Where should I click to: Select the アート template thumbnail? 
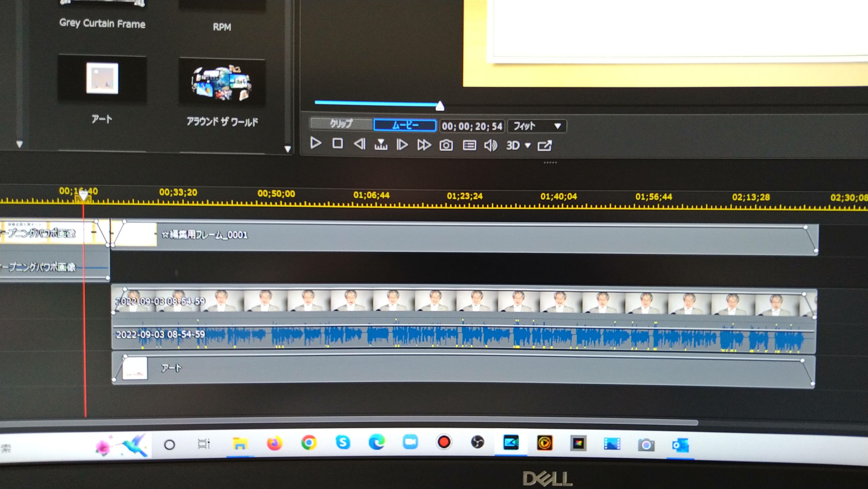point(102,78)
